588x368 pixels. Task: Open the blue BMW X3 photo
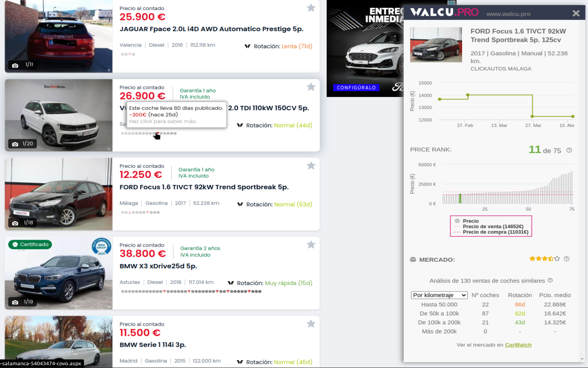(59, 273)
